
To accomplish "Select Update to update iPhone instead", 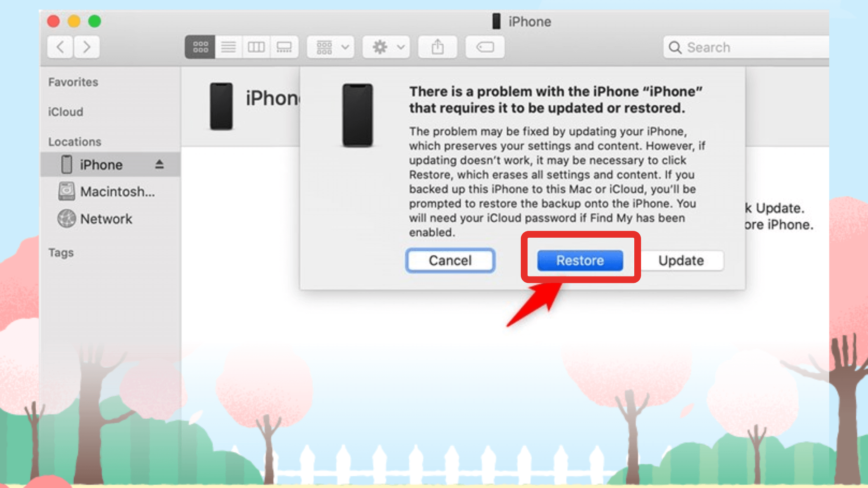I will point(679,260).
